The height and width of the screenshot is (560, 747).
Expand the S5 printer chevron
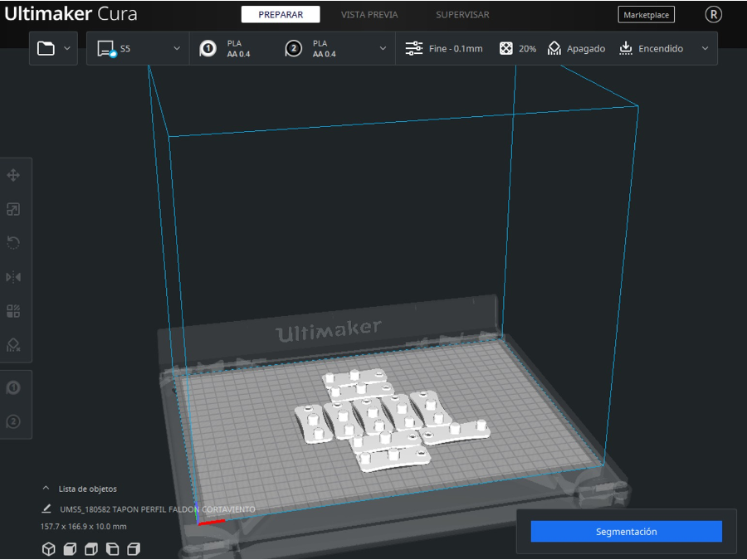[177, 49]
